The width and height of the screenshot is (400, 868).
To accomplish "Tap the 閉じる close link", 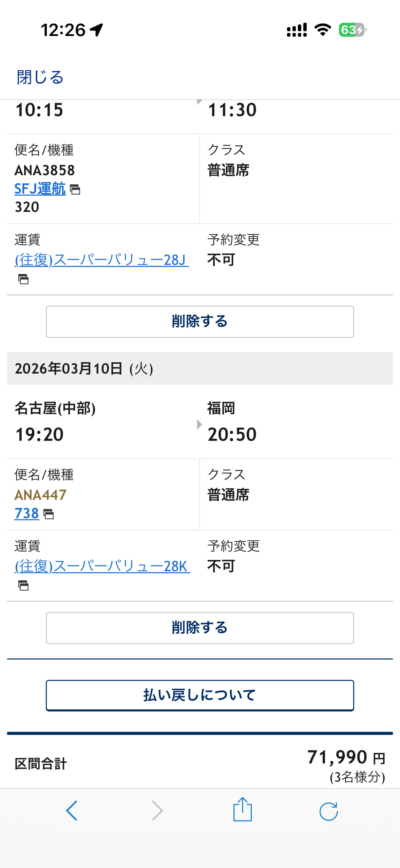I will [40, 77].
